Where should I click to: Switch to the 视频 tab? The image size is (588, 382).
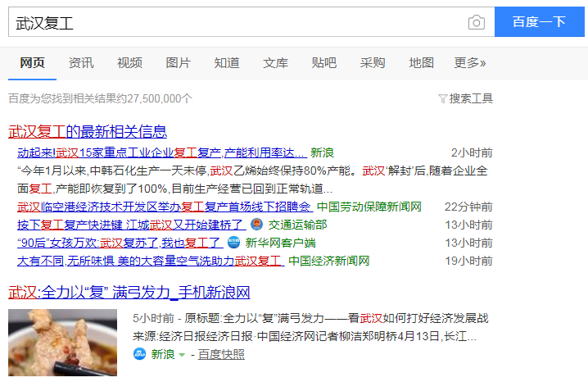pos(129,62)
